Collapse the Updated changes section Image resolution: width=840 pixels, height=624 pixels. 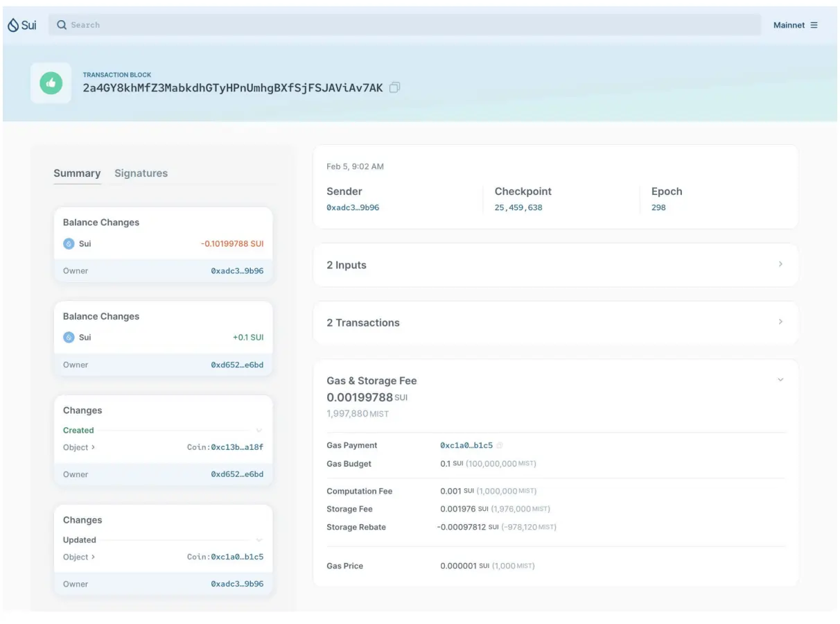point(259,540)
